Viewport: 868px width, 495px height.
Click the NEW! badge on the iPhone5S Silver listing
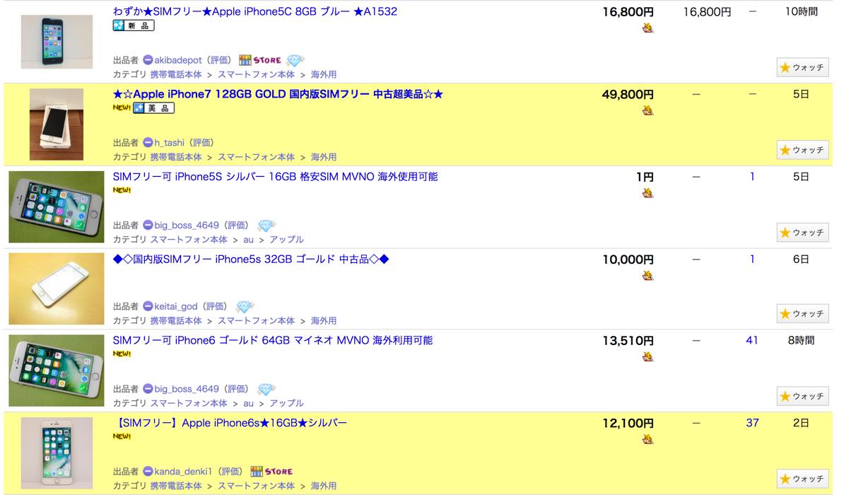(x=122, y=190)
